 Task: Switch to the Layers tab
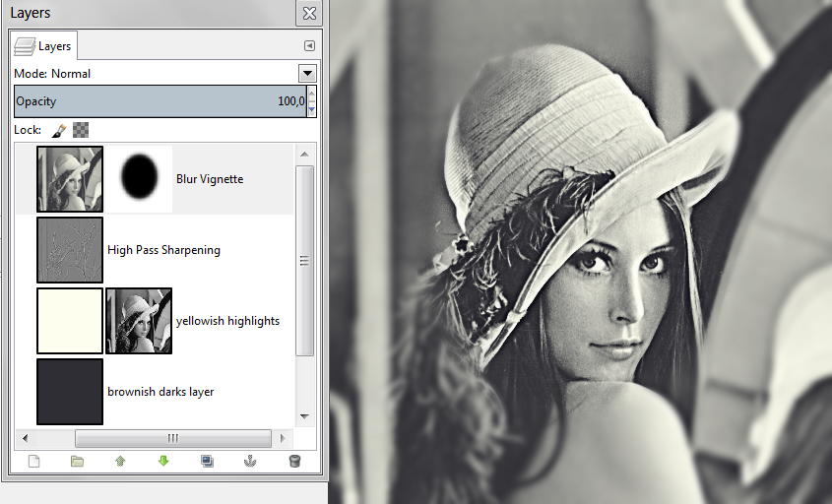pos(43,46)
